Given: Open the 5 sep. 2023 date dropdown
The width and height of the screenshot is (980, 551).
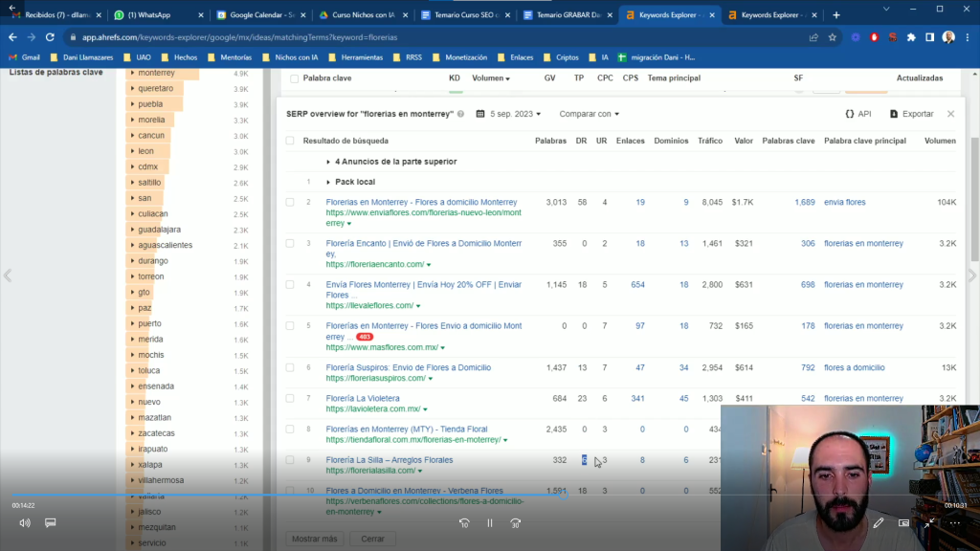Looking at the screenshot, I should pyautogui.click(x=509, y=114).
